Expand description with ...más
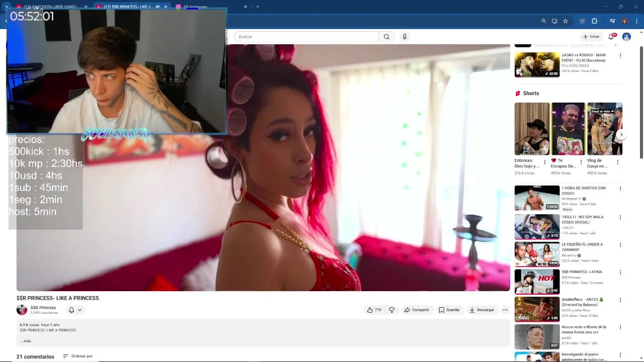This screenshot has height=362, width=644. [26, 341]
